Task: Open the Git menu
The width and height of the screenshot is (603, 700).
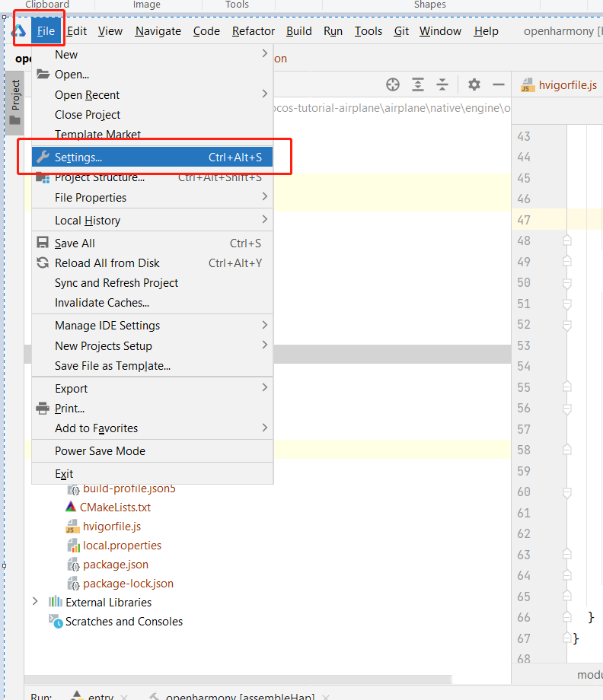Action: click(x=401, y=30)
